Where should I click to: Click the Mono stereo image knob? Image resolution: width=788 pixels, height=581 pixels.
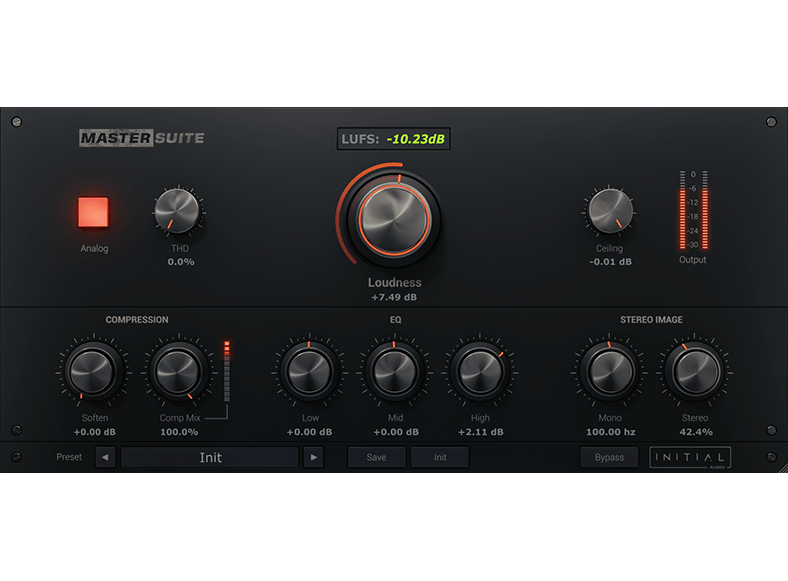pyautogui.click(x=610, y=372)
